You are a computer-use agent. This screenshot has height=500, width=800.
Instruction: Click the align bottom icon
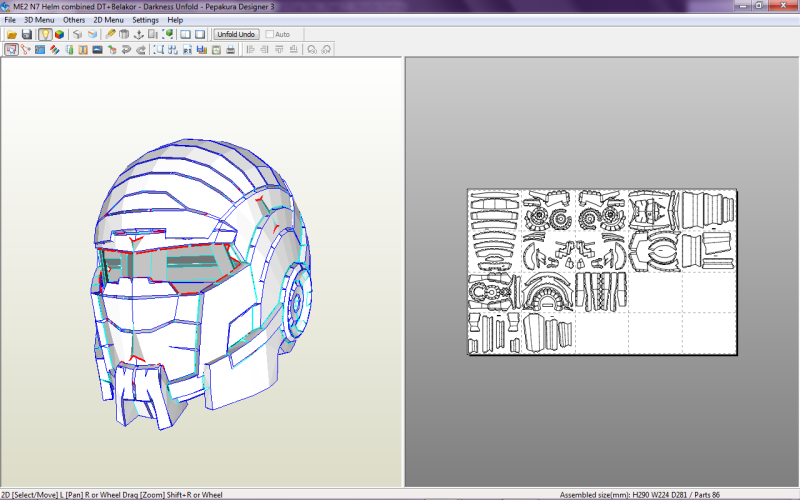tap(293, 49)
